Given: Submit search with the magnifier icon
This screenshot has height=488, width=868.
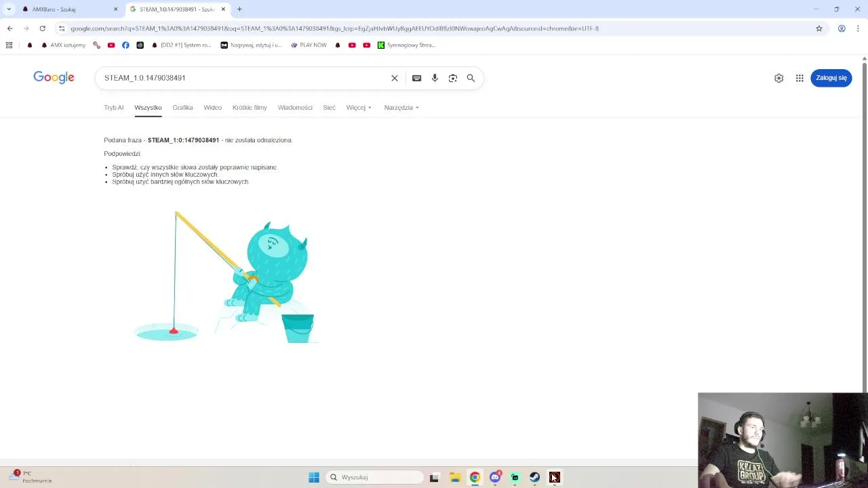Looking at the screenshot, I should [471, 78].
